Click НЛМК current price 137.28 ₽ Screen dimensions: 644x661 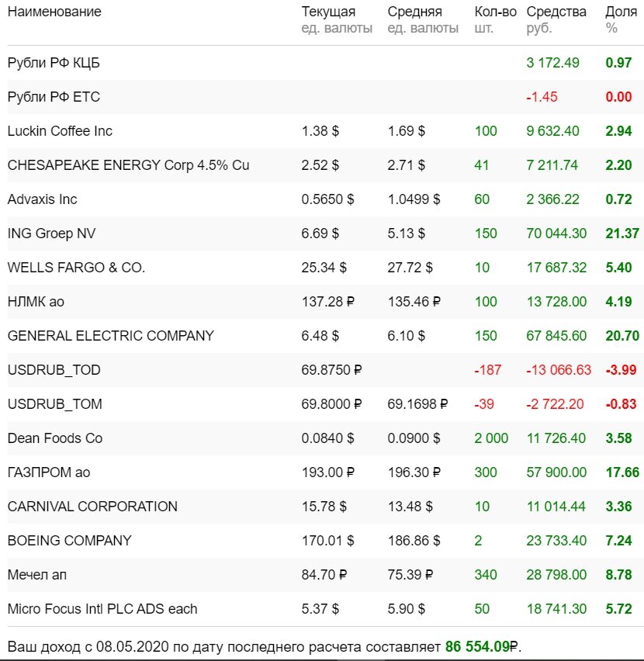pyautogui.click(x=328, y=302)
